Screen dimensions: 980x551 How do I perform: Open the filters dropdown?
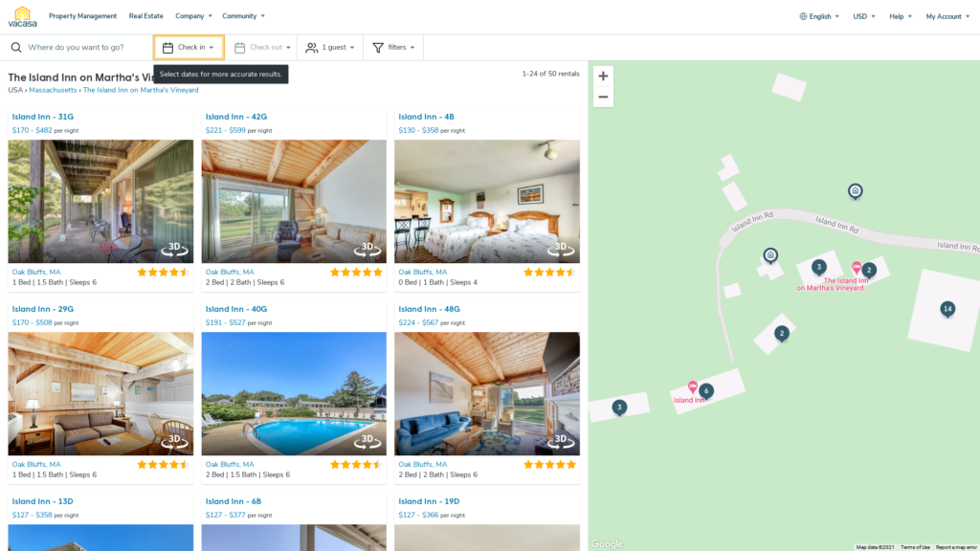click(393, 48)
